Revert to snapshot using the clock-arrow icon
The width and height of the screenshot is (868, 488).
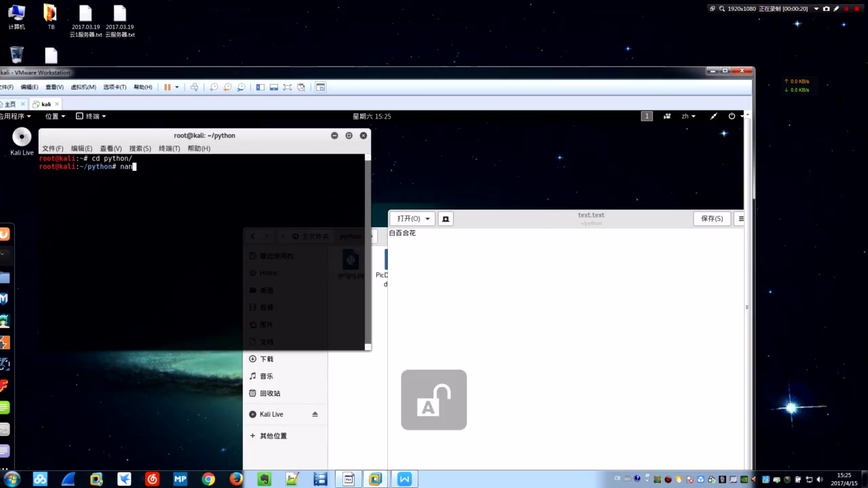(x=227, y=87)
